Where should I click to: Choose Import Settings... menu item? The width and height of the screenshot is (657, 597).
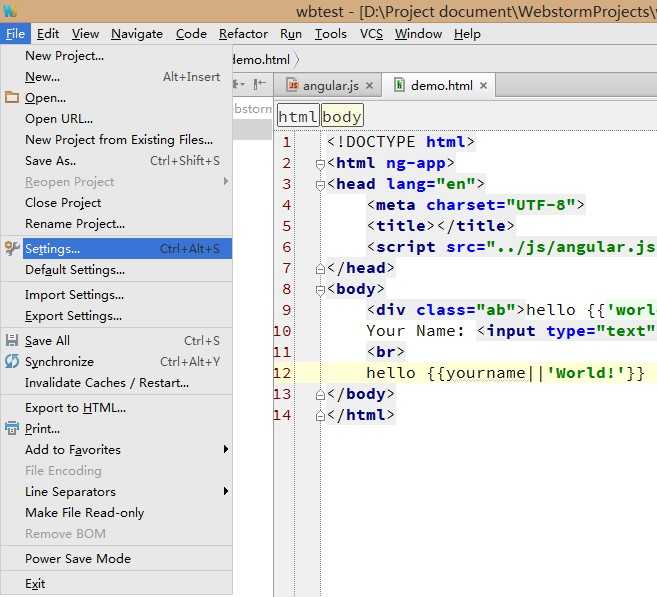click(x=116, y=295)
